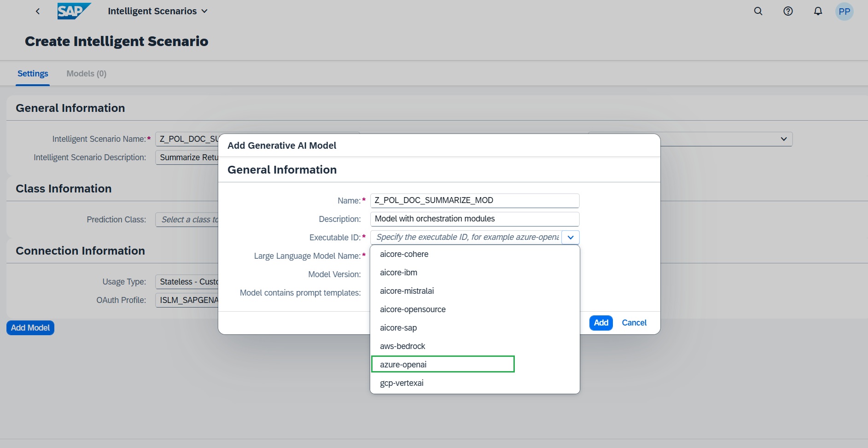Select azure-openai executable ID
The height and width of the screenshot is (448, 868).
475,365
